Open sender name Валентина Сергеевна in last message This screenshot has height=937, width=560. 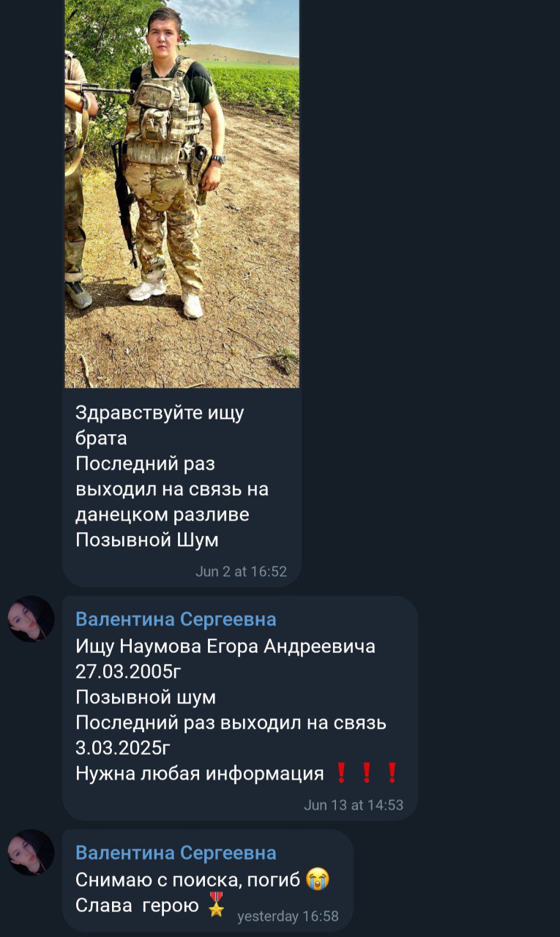(176, 853)
